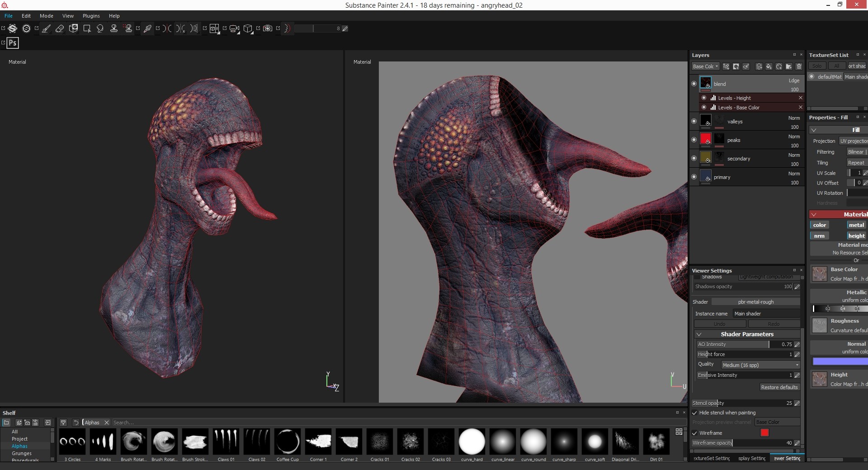Switch to the TextureSet Settings tab
This screenshot has width=868, height=470.
tap(712, 458)
